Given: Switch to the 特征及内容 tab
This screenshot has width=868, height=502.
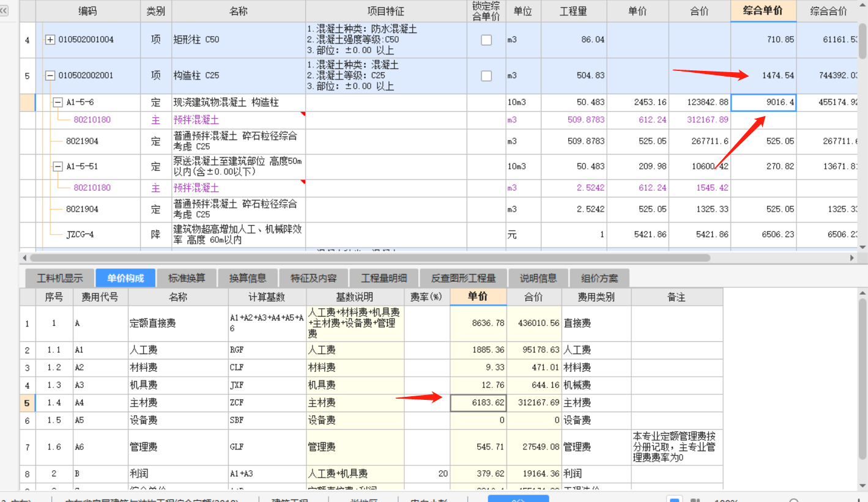Looking at the screenshot, I should coord(314,278).
